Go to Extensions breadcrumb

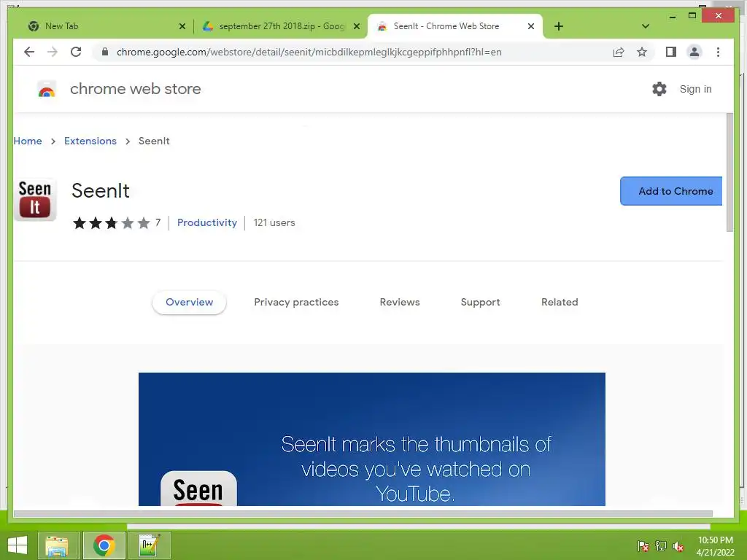pos(90,141)
